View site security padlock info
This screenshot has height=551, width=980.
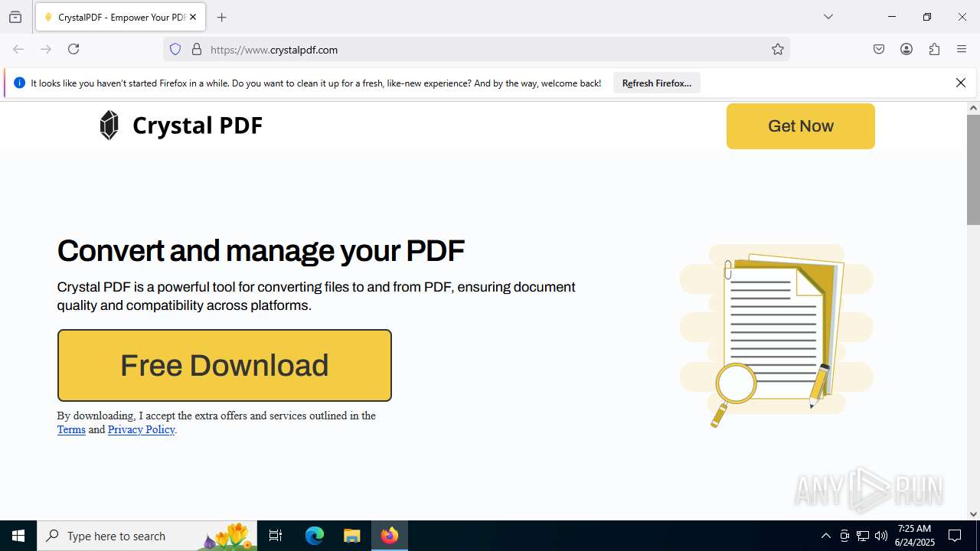tap(197, 50)
